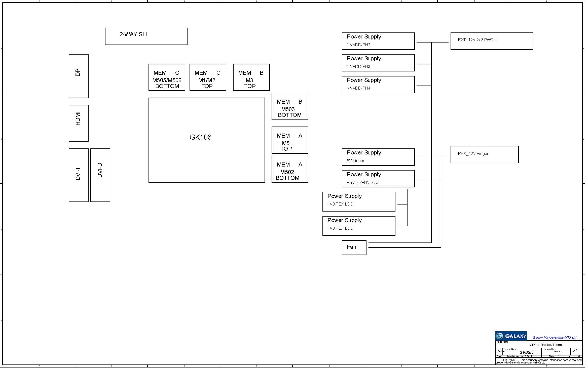Select the 5V Linear Power Supply block
The image size is (588, 368).
378,157
